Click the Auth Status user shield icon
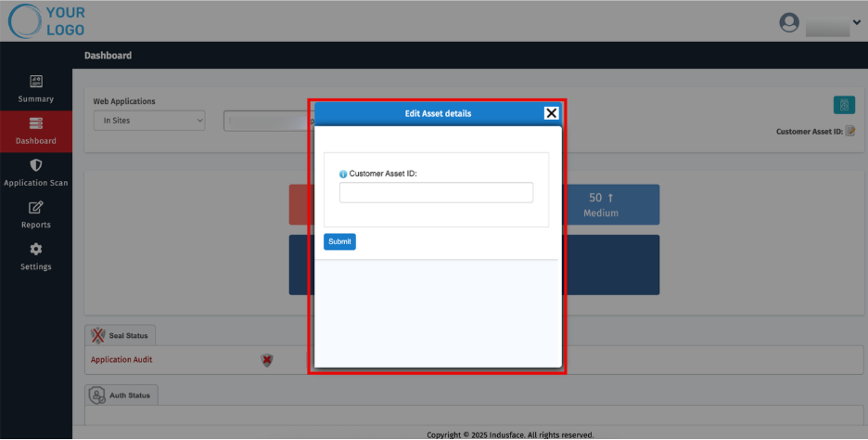This screenshot has height=440, width=868. click(96, 395)
